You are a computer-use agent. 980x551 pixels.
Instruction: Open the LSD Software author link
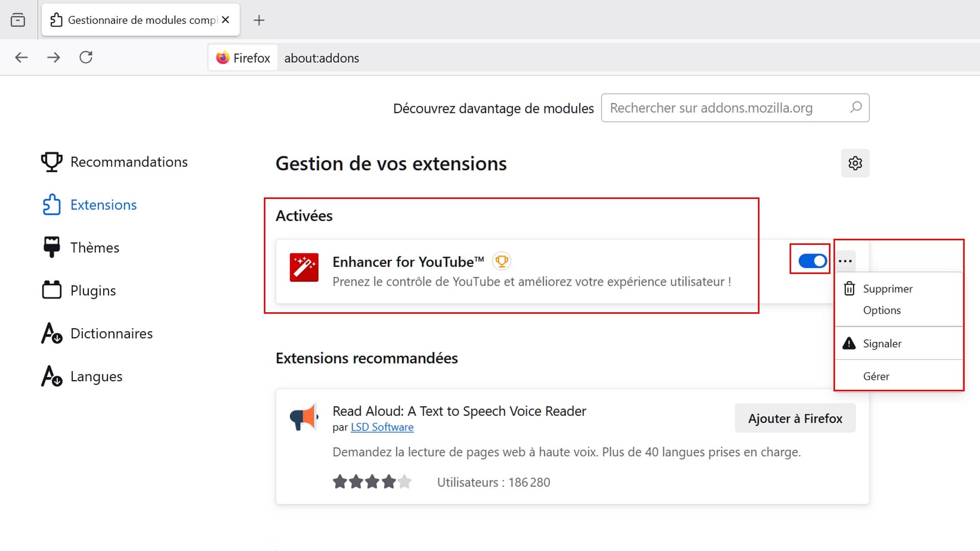[382, 427]
